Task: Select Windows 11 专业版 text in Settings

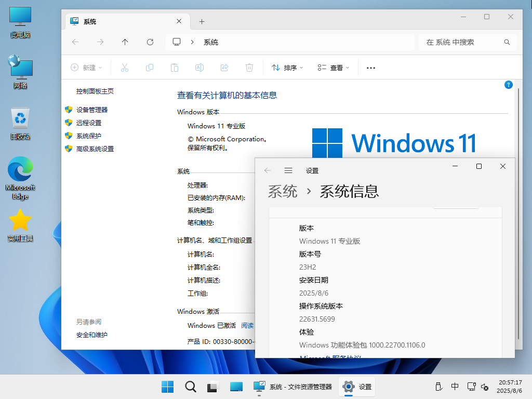Action: [x=329, y=241]
